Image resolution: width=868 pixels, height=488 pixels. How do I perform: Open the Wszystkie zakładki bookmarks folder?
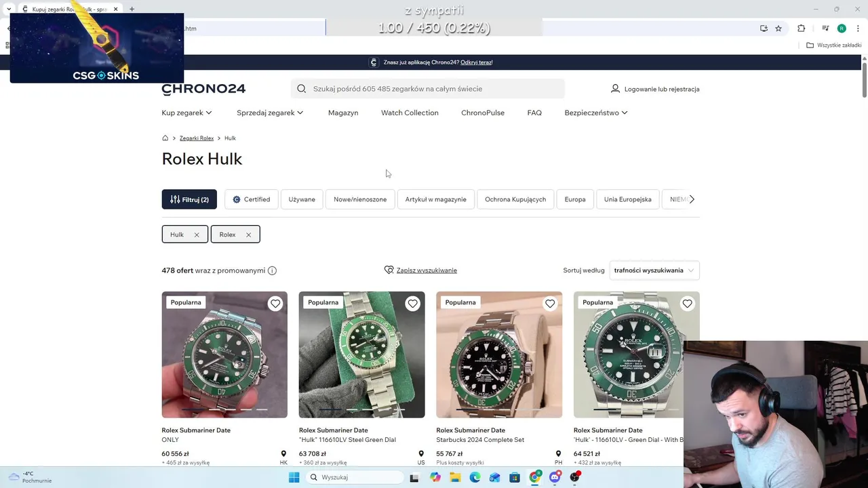pyautogui.click(x=833, y=45)
